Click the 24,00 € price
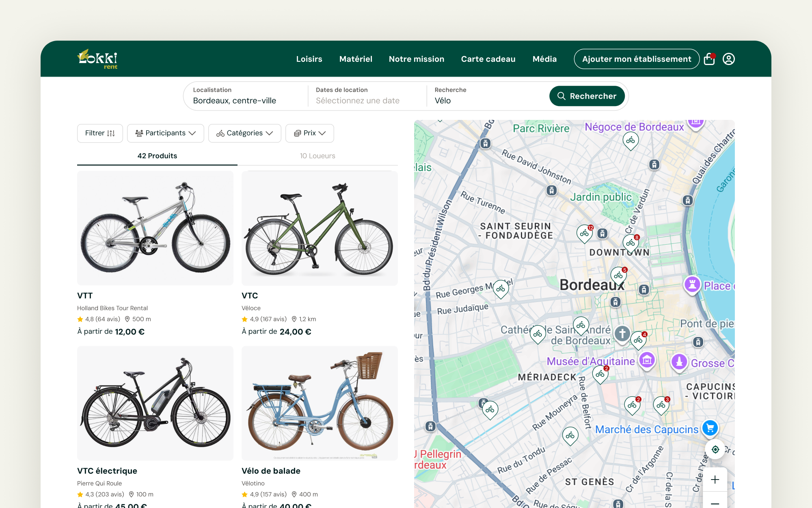The width and height of the screenshot is (812, 508). [x=295, y=332]
